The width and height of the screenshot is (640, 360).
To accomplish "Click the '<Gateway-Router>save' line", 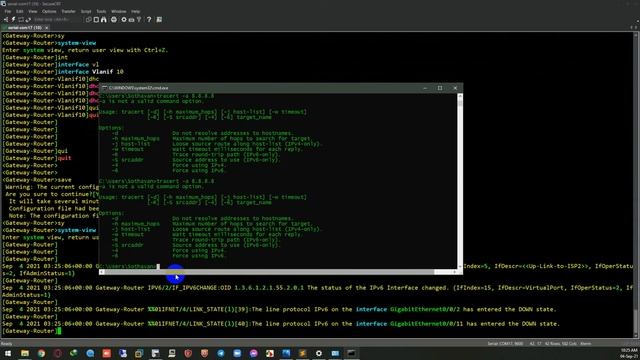I will (37, 180).
